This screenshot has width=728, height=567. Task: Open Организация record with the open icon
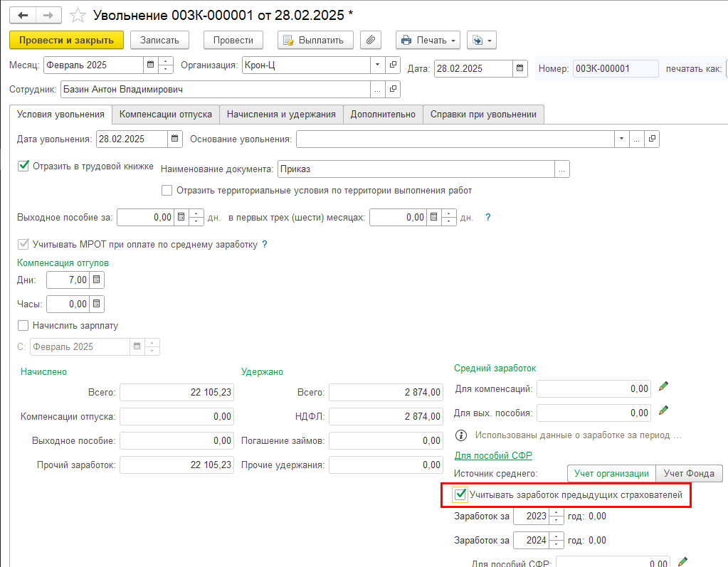tap(393, 65)
